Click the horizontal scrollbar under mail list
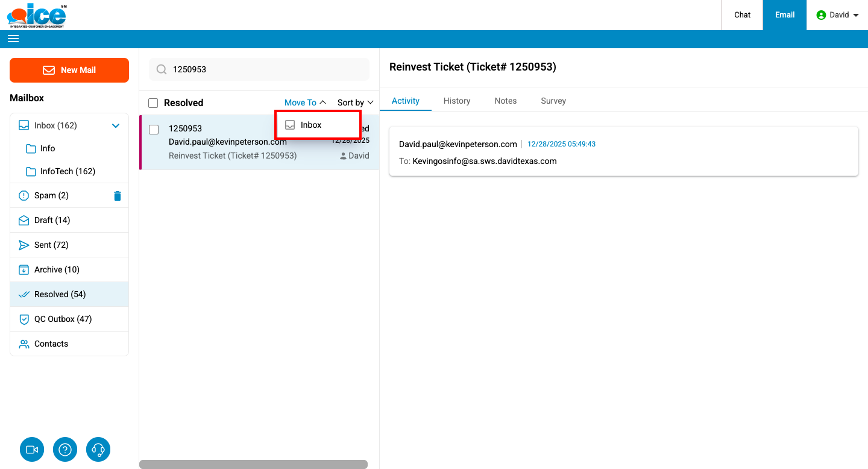Image resolution: width=868 pixels, height=469 pixels. [253, 464]
